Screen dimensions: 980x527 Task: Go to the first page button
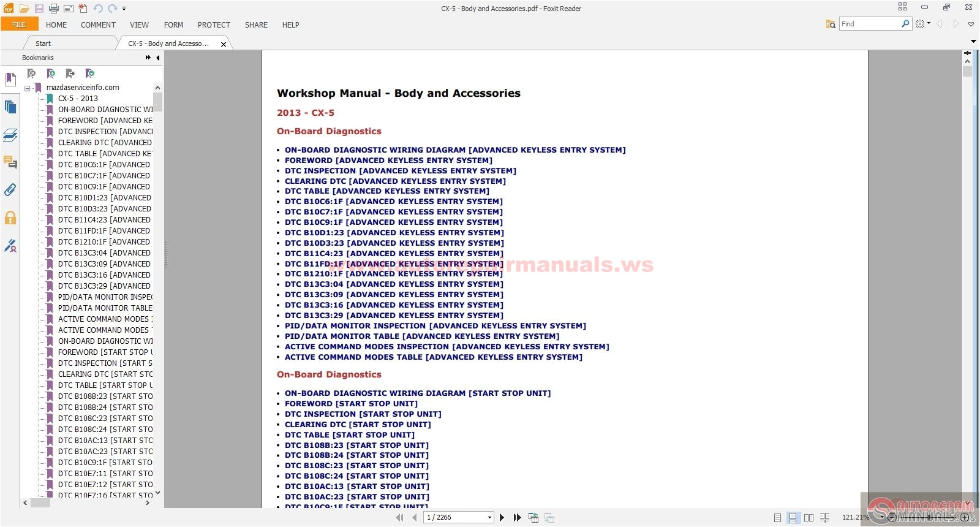(x=400, y=517)
